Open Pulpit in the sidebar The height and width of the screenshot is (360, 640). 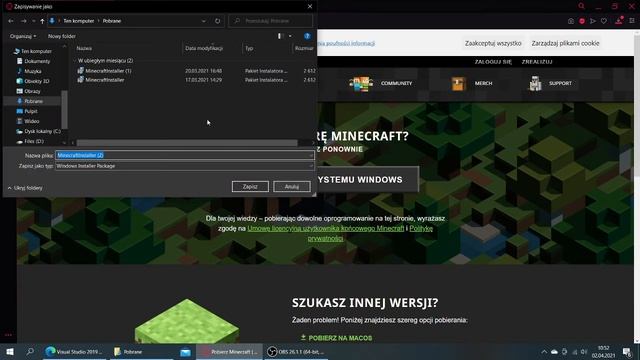tap(27, 111)
